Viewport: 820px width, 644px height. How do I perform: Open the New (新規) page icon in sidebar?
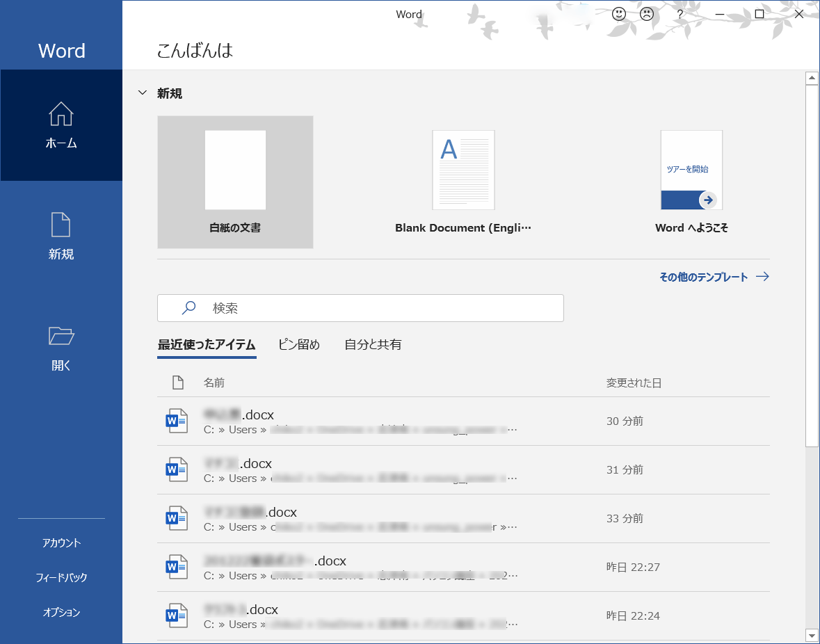[61, 225]
